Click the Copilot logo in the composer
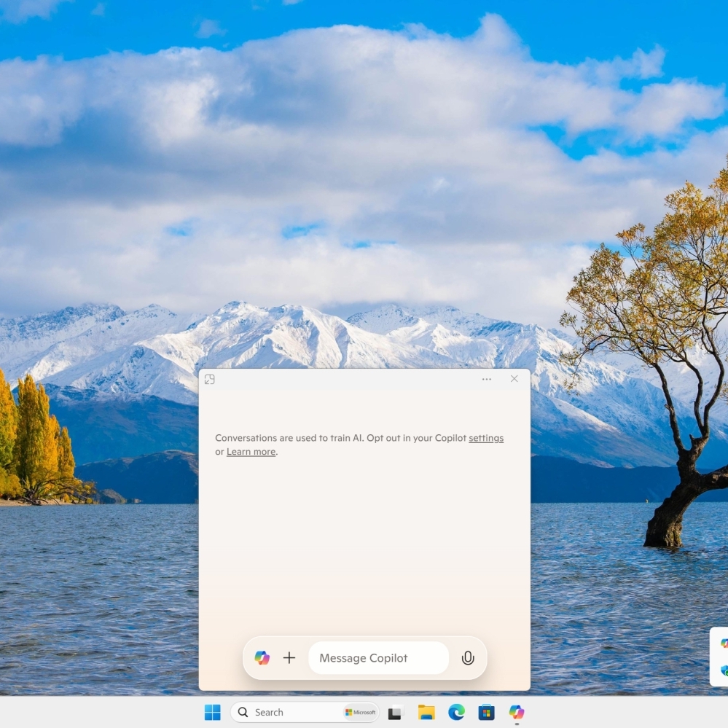 tap(262, 658)
